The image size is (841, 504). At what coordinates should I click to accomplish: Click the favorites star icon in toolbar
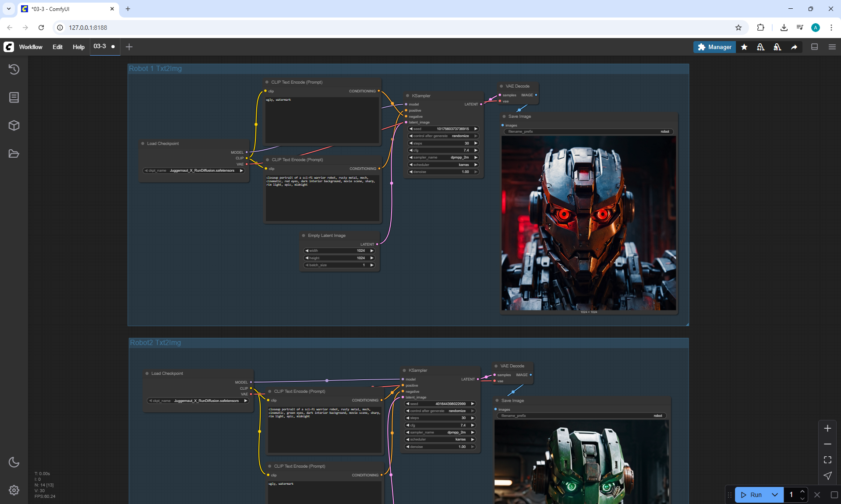(744, 47)
